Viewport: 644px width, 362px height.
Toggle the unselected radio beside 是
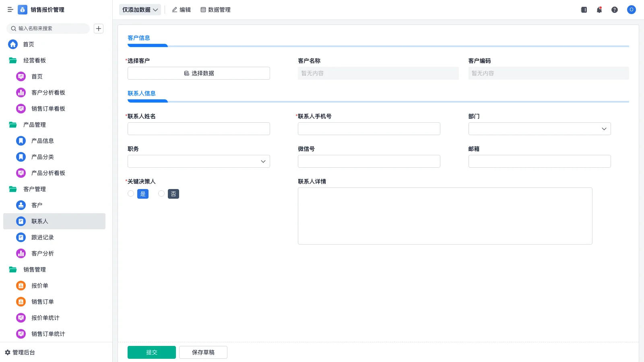click(x=130, y=193)
